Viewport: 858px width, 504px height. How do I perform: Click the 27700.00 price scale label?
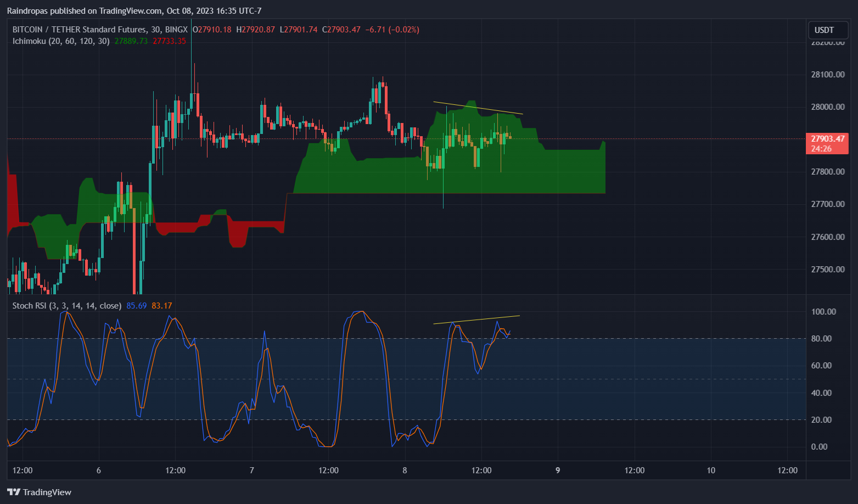click(828, 204)
